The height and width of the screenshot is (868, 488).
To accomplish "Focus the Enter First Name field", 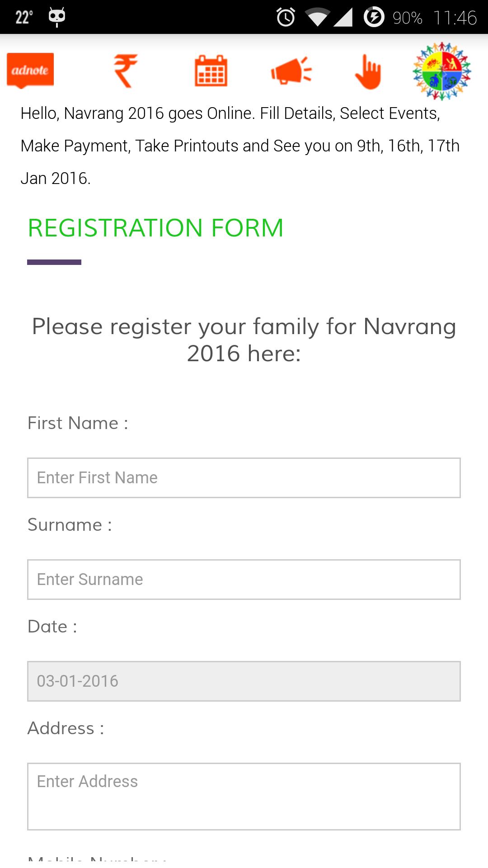I will (244, 478).
